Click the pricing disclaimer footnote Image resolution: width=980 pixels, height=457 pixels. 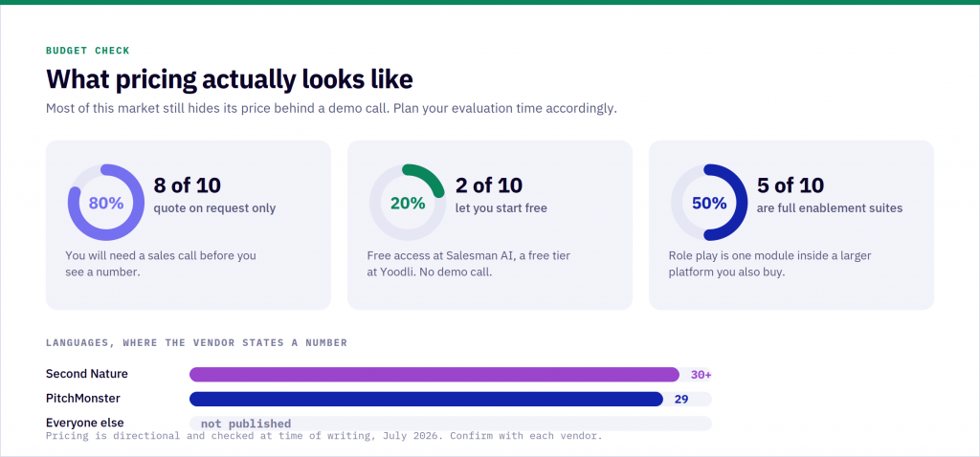323,436
